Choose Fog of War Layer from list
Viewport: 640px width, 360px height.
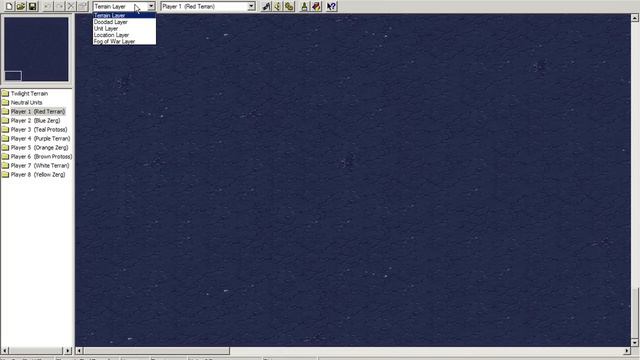[124, 41]
